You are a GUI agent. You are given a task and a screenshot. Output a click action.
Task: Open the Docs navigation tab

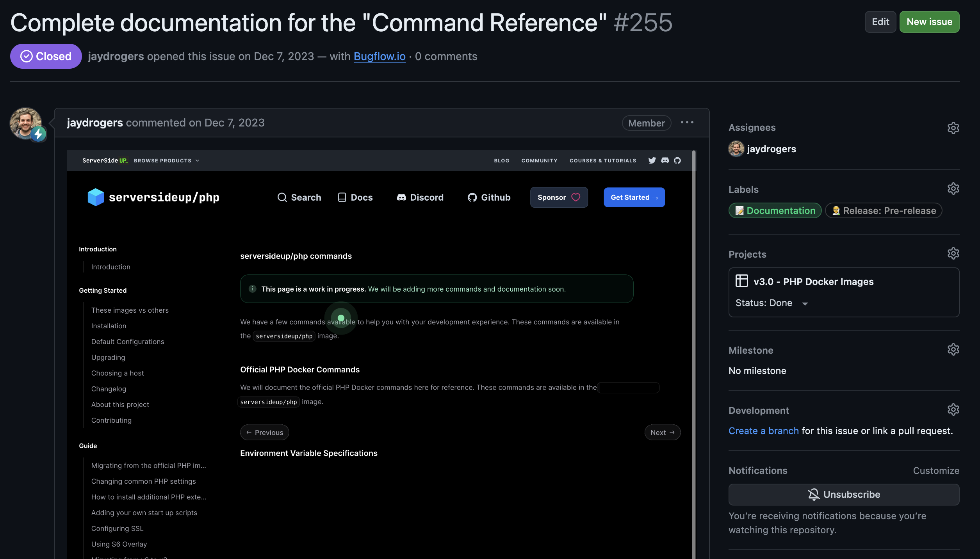[355, 197]
